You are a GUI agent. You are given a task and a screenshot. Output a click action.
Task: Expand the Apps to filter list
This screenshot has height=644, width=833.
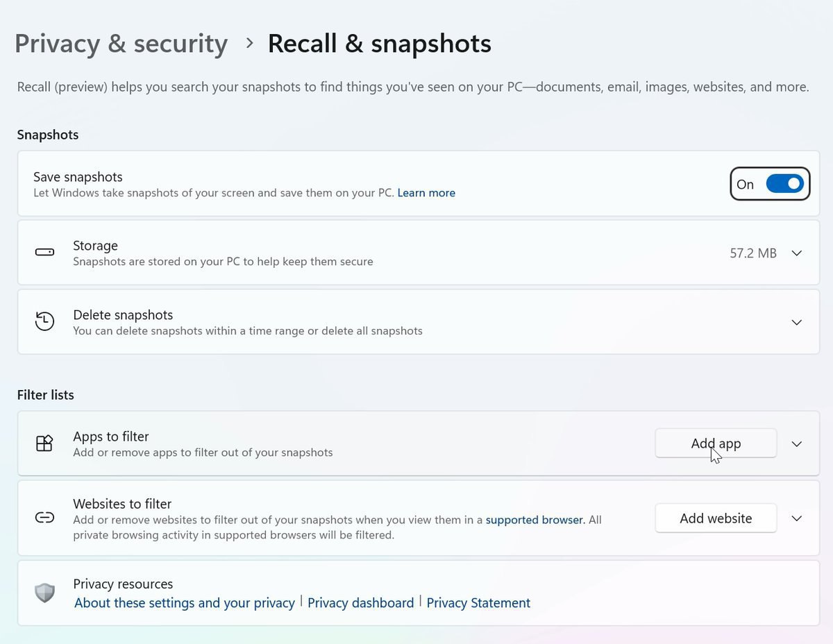click(797, 444)
